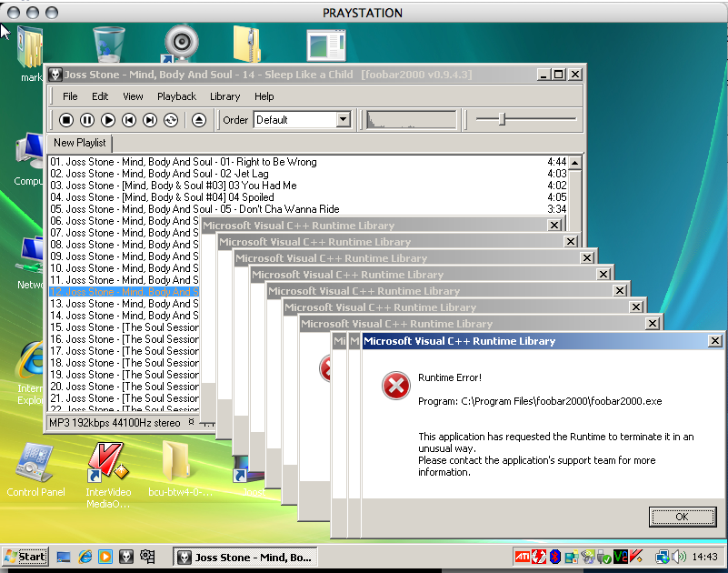Open the Library menu
The height and width of the screenshot is (573, 728).
pos(224,96)
